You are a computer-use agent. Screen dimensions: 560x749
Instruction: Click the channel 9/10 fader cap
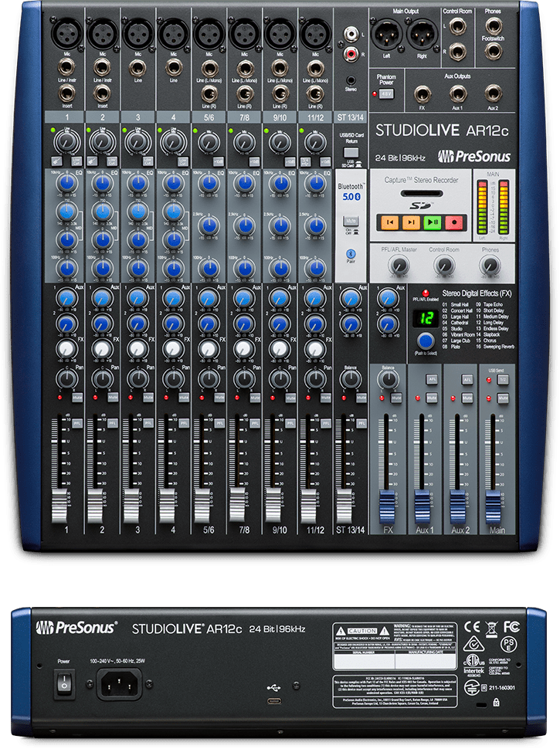273,504
